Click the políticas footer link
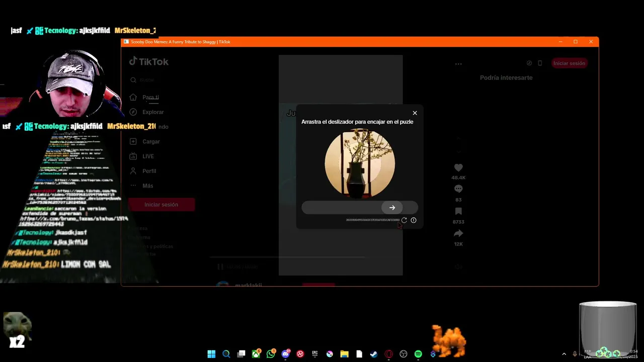Image resolution: width=644 pixels, height=362 pixels. coord(162,246)
